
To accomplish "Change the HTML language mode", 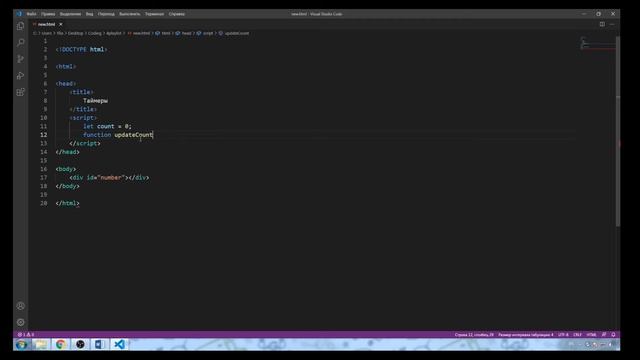I will click(591, 334).
